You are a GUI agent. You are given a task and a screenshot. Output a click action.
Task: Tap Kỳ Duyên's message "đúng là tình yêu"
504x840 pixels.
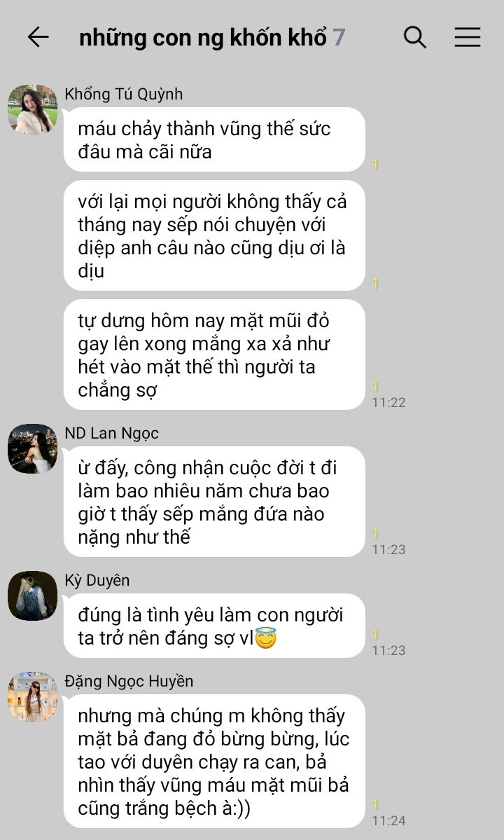[x=214, y=626]
